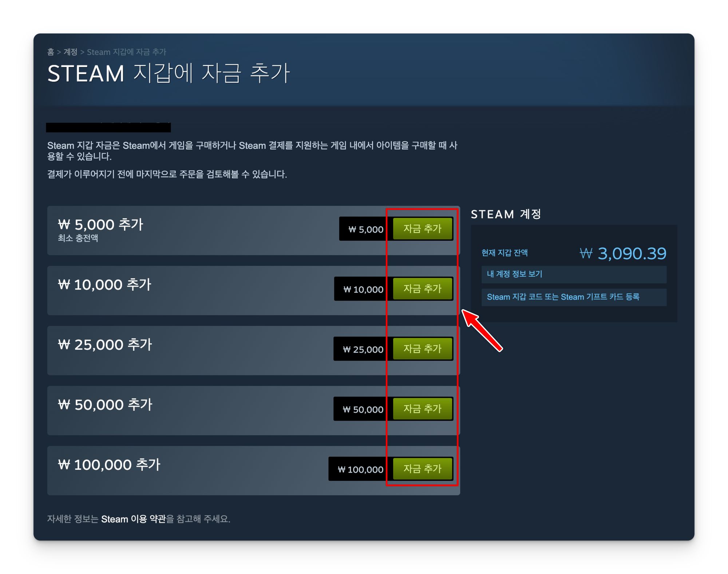Click the 현재 지갑 잔액 label
The width and height of the screenshot is (728, 574).
click(x=505, y=253)
